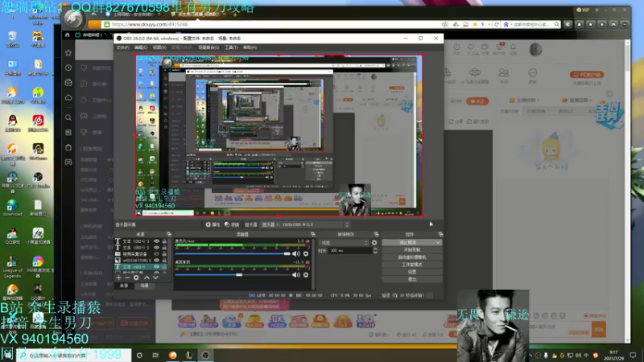The width and height of the screenshot is (644, 362).
Task: Pop out the scene transitions dock
Action: [376, 234]
